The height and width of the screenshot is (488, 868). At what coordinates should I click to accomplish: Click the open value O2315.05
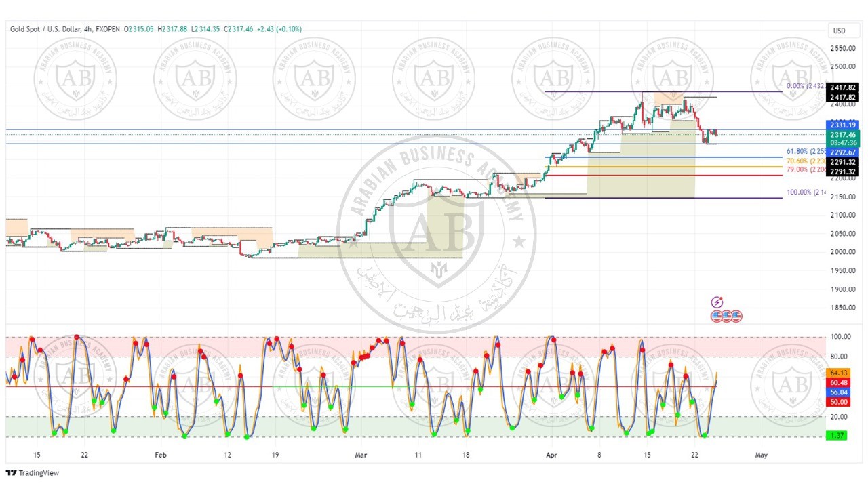pyautogui.click(x=139, y=29)
